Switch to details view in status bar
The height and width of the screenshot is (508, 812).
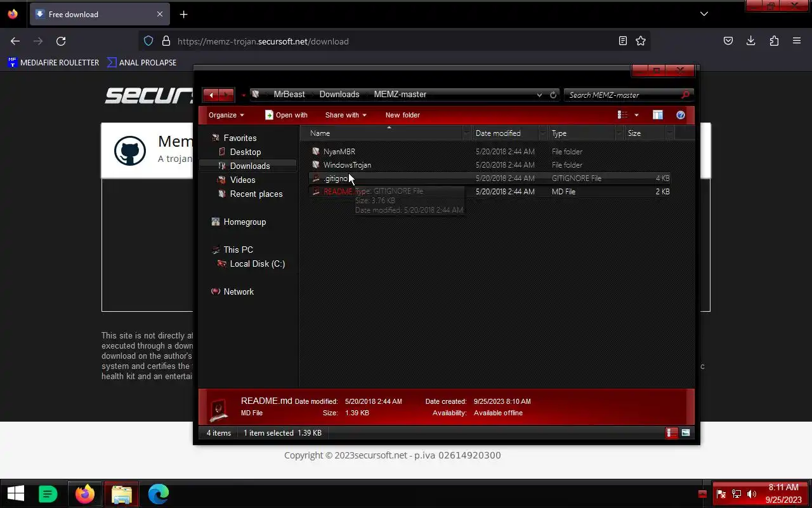[671, 433]
